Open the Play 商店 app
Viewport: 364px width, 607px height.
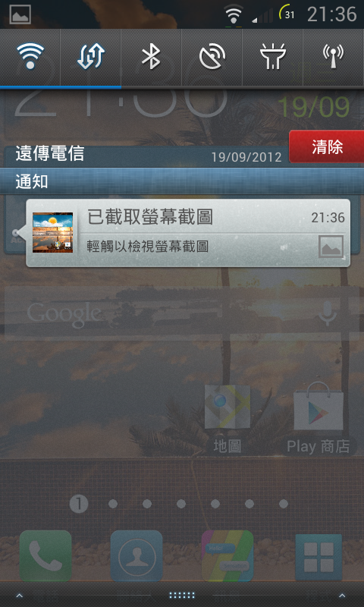pyautogui.click(x=318, y=418)
